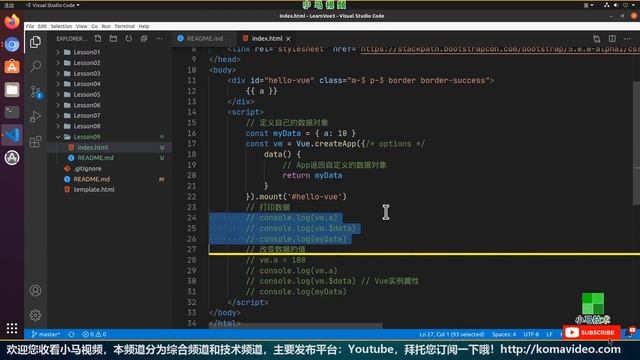Launch Chromium from the Ubuntu dock

point(12,44)
